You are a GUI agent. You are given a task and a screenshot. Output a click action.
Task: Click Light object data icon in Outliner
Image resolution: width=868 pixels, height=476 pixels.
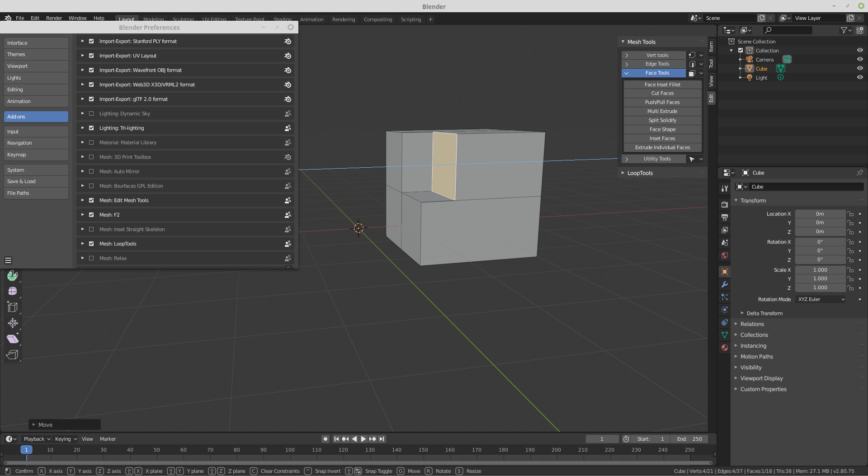[780, 78]
